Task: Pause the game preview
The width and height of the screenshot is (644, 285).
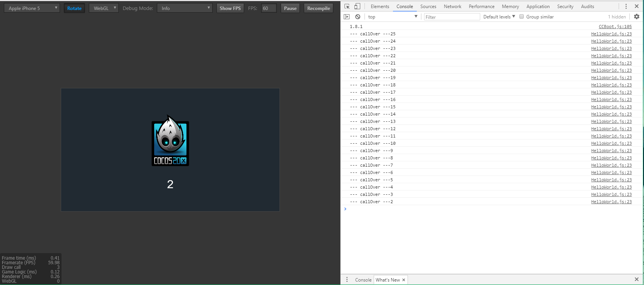Action: coord(290,8)
